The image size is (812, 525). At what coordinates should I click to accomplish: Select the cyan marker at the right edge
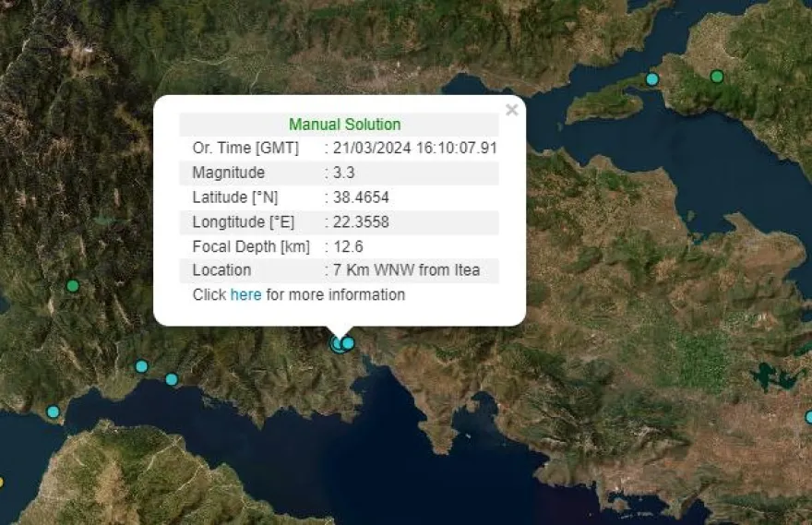click(x=809, y=417)
